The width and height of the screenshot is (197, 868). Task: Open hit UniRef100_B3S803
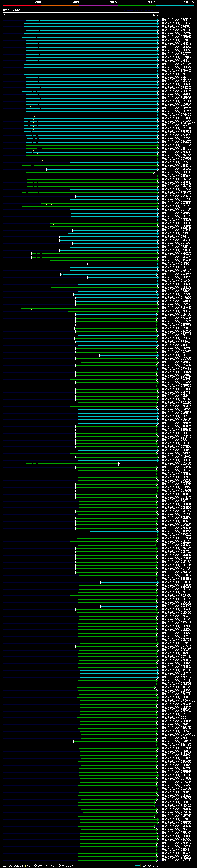point(176,765)
